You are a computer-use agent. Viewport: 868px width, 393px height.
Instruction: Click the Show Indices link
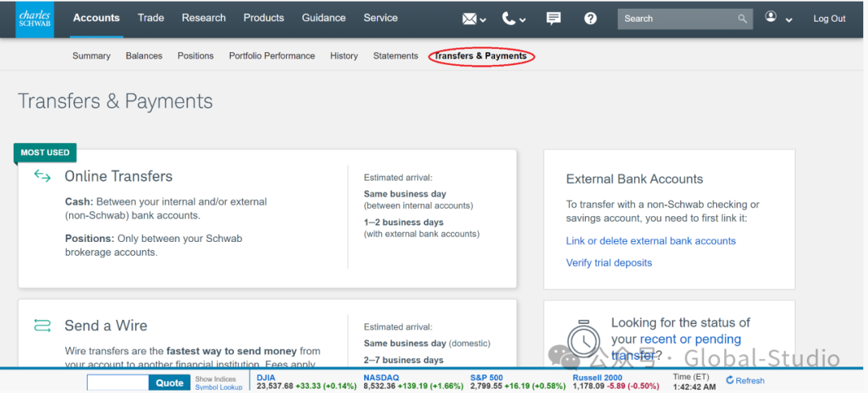pyautogui.click(x=215, y=379)
